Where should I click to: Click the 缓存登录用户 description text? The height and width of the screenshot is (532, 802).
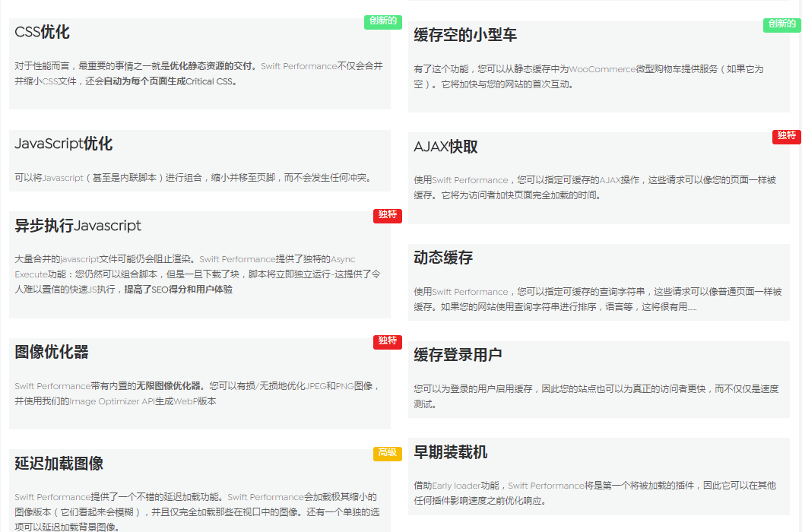(x=596, y=396)
